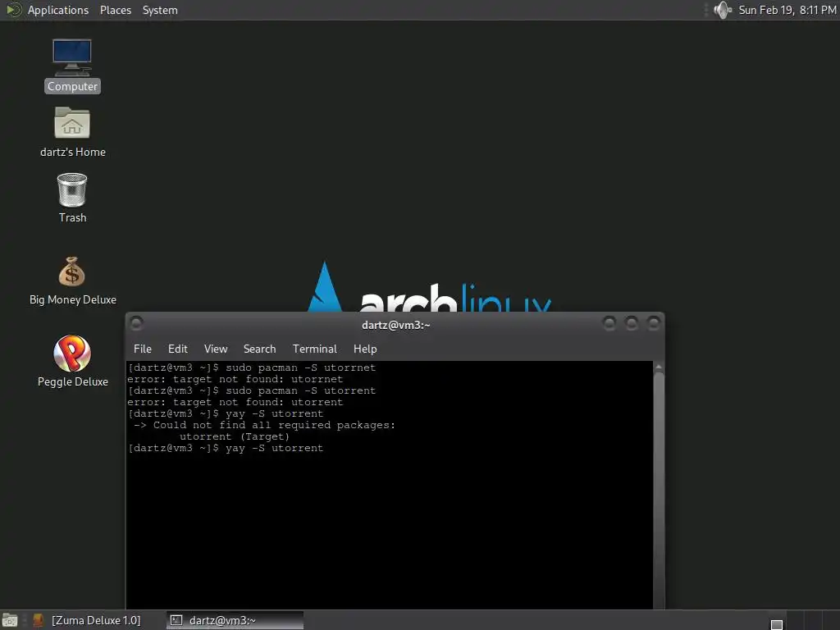
Task: Open the terminal Search menu
Action: click(260, 349)
